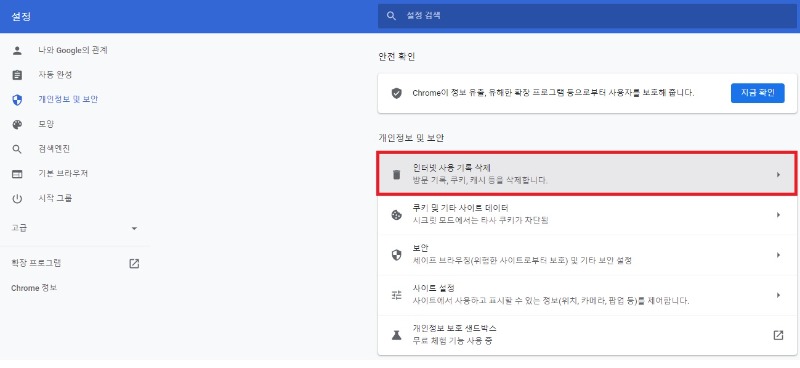Expand the 인터넷 사용 기록 삭제 row arrow
This screenshot has width=800, height=368.
[x=778, y=175]
